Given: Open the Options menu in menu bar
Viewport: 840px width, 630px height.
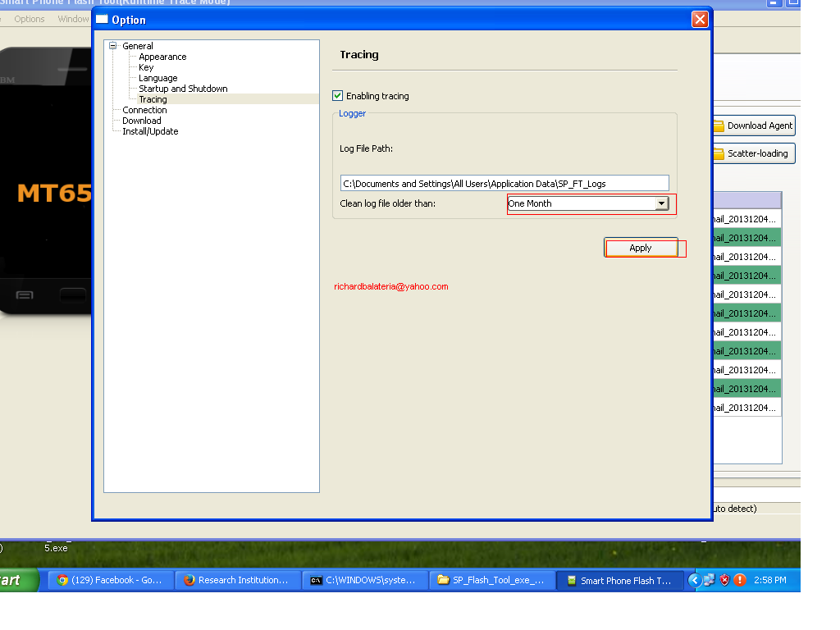Looking at the screenshot, I should (x=30, y=19).
